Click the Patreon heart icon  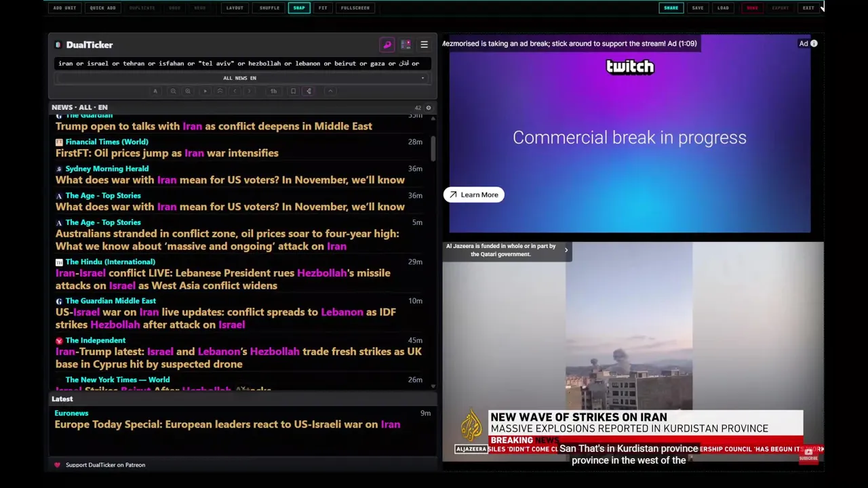(57, 465)
